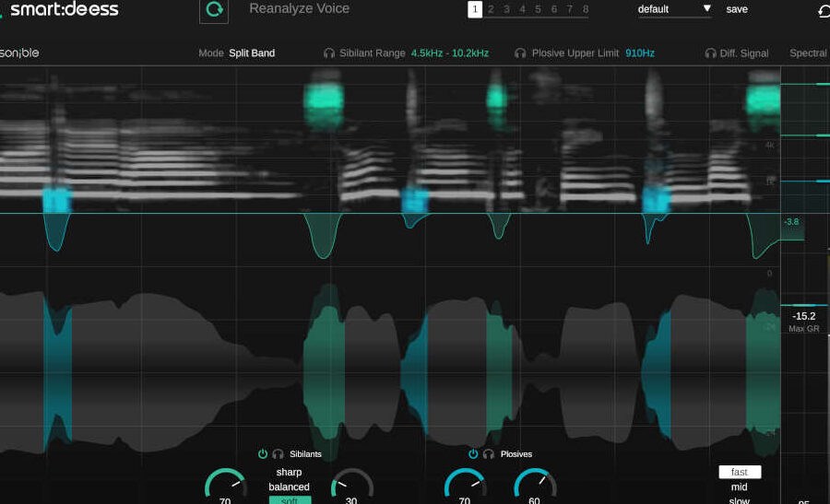Image resolution: width=830 pixels, height=504 pixels.
Task: Select state slot 5
Action: pyautogui.click(x=538, y=9)
